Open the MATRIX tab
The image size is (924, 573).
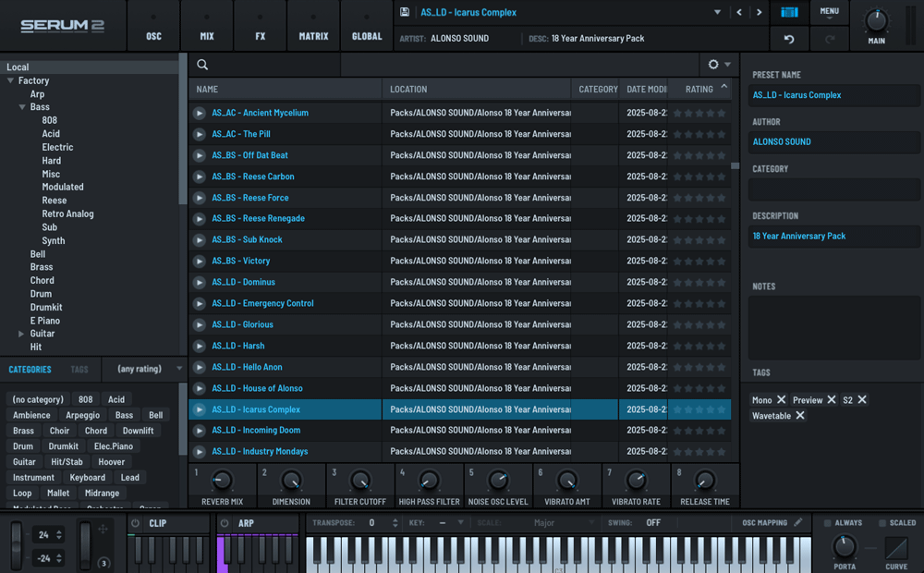point(313,26)
